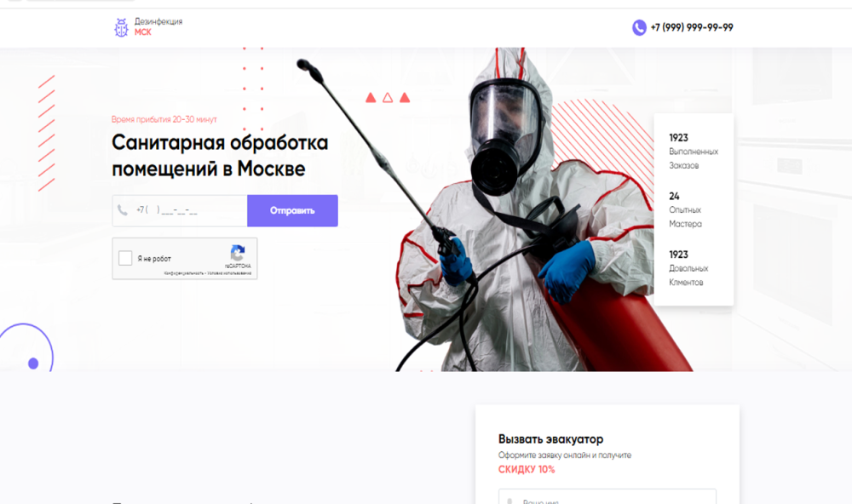
Task: Click the purple phone icon in the header
Action: tap(639, 27)
